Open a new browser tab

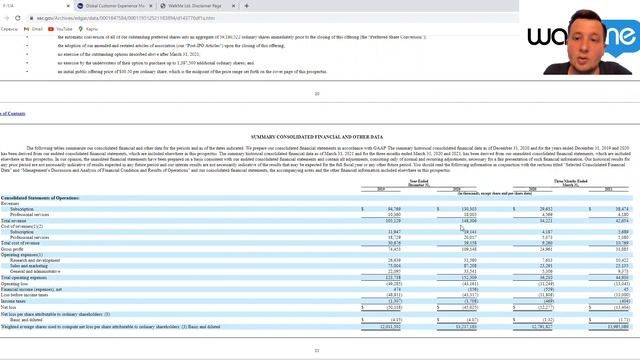247,6
